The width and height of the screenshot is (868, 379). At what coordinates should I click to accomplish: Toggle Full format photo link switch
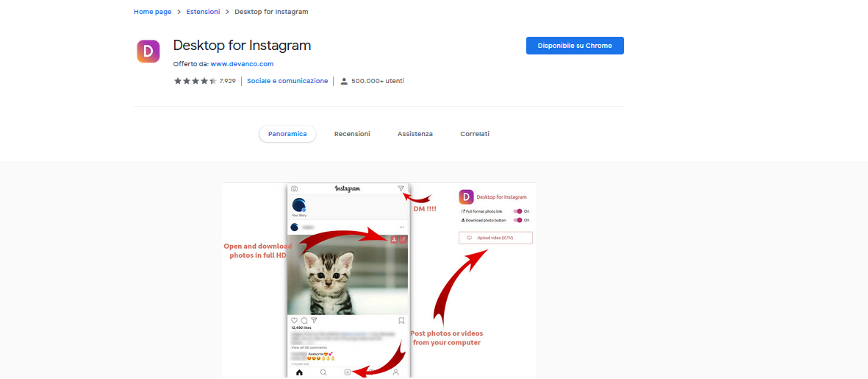point(518,211)
